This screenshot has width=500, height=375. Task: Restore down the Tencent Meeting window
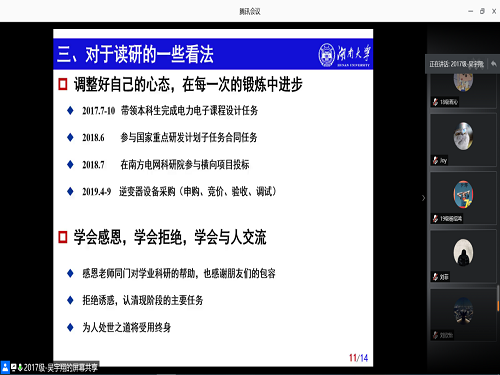pos(482,11)
